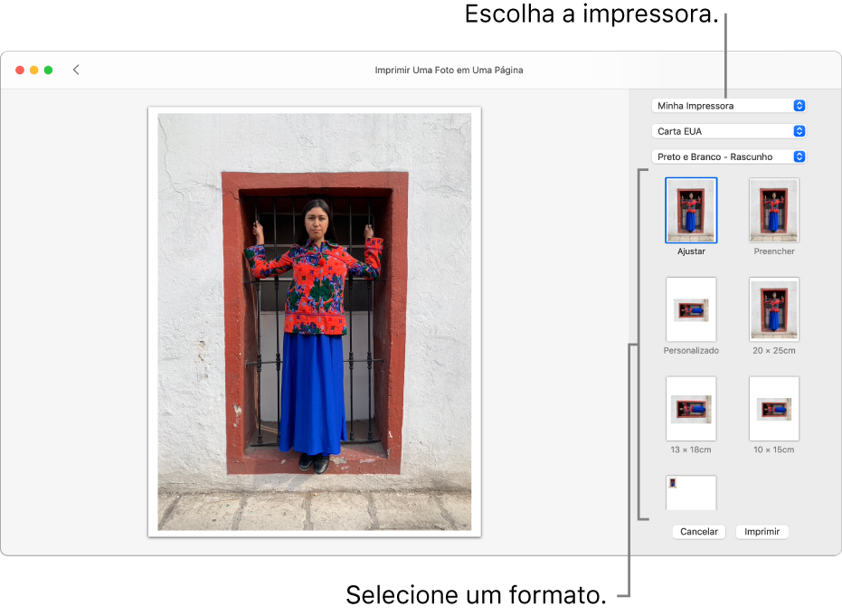
Task: Click the back arrow to leave print view
Action: 76,69
